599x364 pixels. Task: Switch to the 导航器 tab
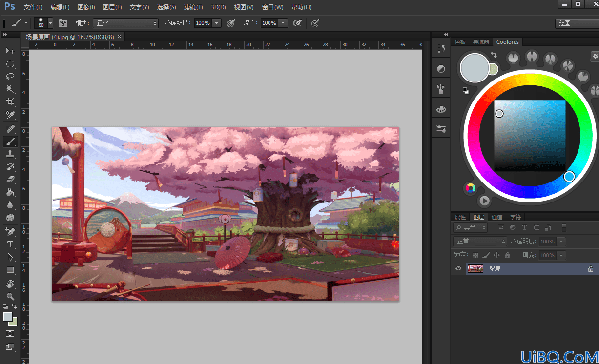pyautogui.click(x=481, y=42)
